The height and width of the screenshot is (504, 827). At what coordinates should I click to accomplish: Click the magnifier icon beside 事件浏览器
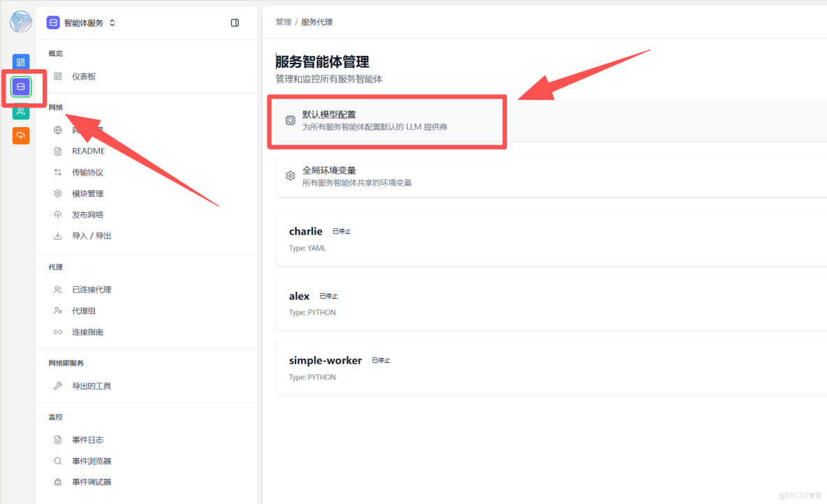click(57, 460)
